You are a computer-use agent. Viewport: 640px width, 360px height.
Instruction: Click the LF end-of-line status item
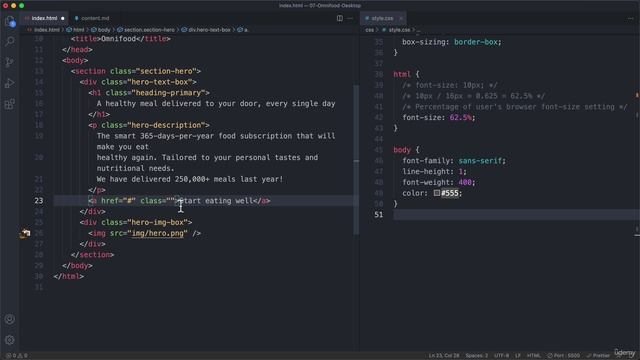click(518, 356)
